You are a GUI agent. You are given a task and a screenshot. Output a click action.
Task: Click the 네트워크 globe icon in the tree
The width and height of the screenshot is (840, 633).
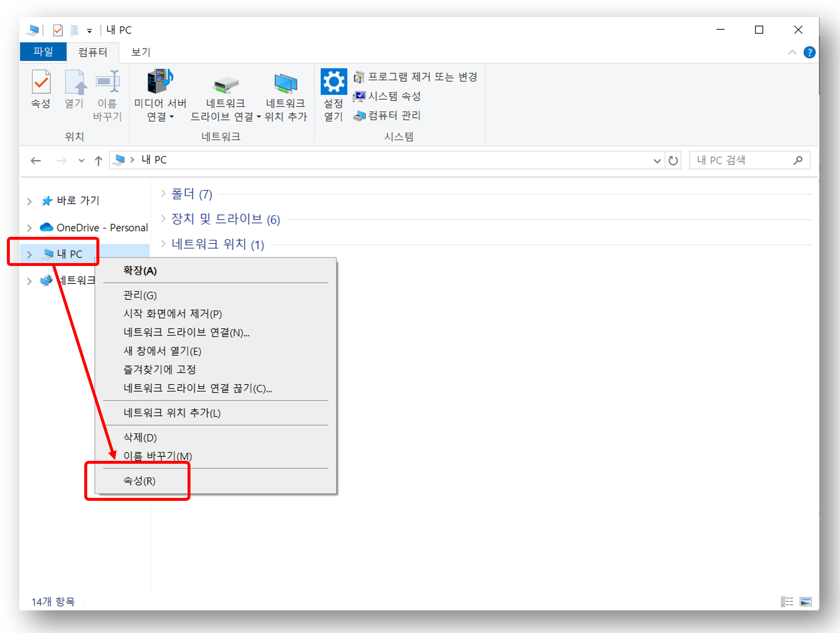tap(46, 280)
